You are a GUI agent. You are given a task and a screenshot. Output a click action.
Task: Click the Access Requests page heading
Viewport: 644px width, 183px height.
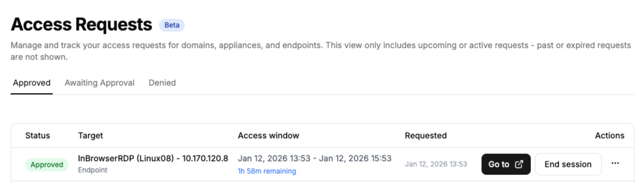coord(82,24)
